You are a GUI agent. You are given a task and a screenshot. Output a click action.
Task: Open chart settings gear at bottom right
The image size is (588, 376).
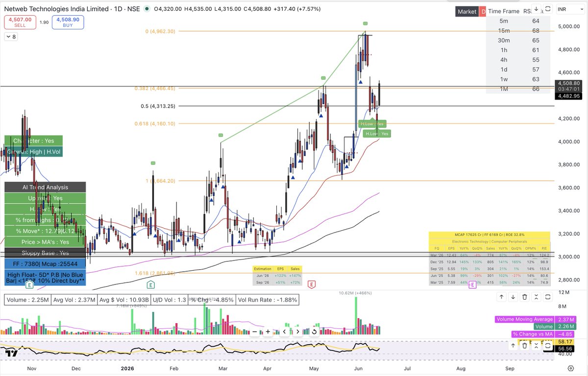point(570,368)
